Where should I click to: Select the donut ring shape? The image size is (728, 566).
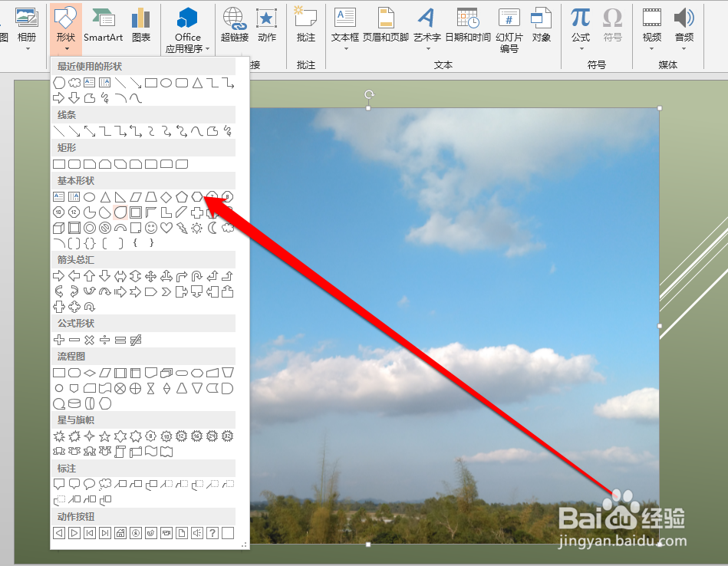pos(90,228)
